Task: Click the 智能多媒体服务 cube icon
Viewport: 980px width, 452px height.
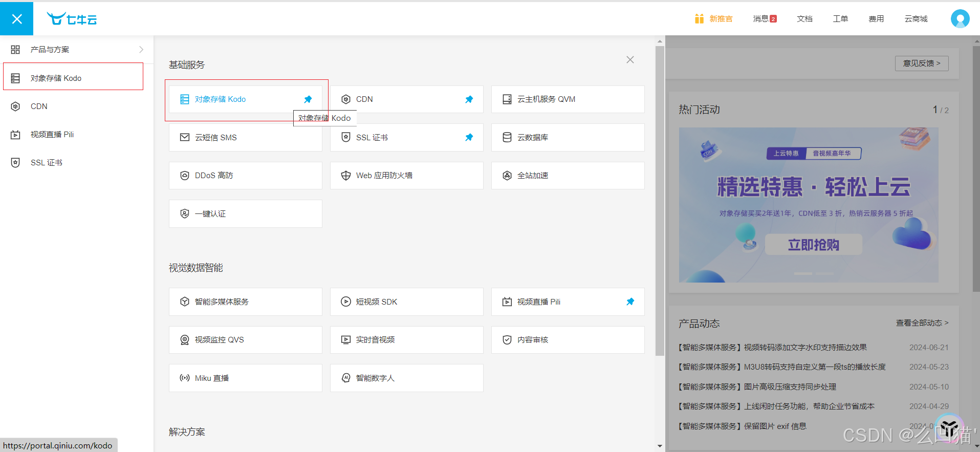Action: [185, 302]
